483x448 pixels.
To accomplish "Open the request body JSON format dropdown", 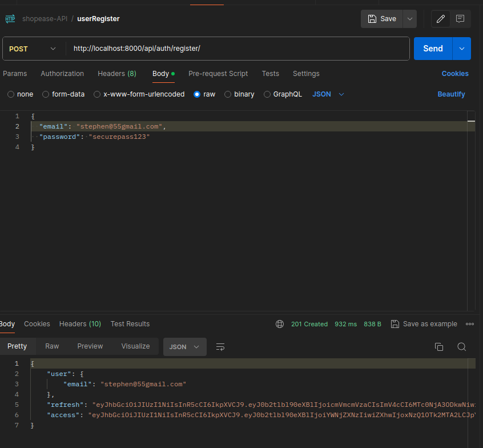I will (328, 94).
